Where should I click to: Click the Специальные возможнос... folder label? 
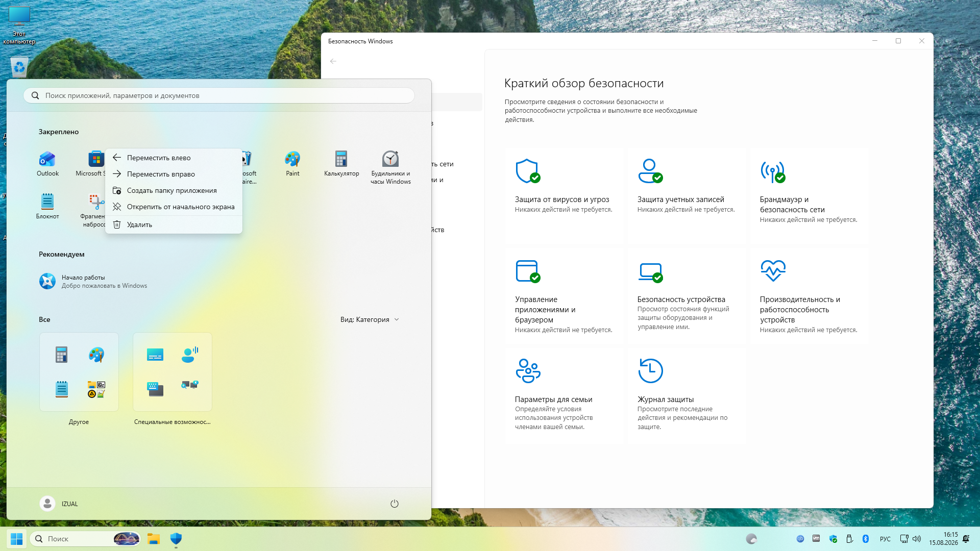point(172,422)
